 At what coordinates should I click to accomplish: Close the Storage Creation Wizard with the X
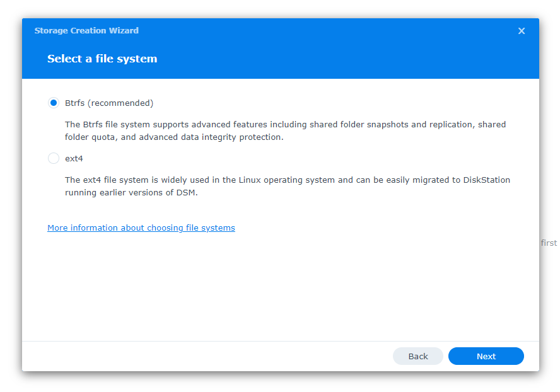[x=522, y=30]
